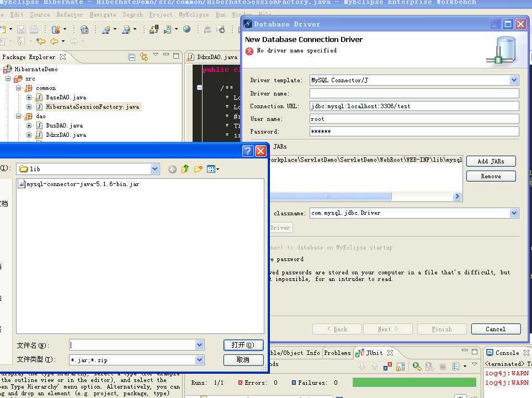Click the Add JARs button
Image resolution: width=532 pixels, height=398 pixels.
[x=491, y=161]
